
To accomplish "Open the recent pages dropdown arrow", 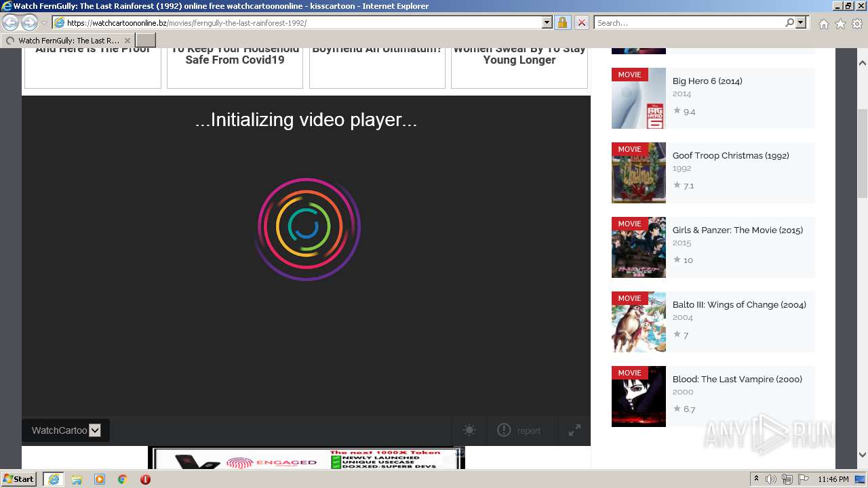I will pos(44,23).
